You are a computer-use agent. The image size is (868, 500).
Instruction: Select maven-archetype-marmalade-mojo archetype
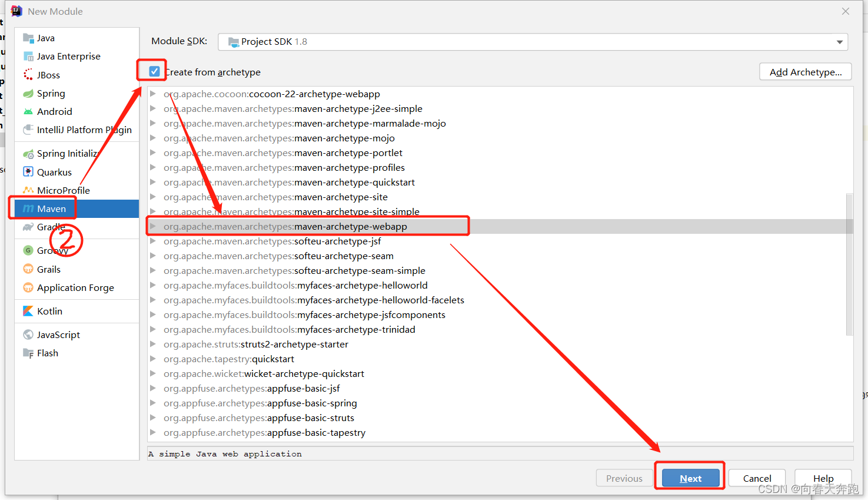click(x=500, y=123)
